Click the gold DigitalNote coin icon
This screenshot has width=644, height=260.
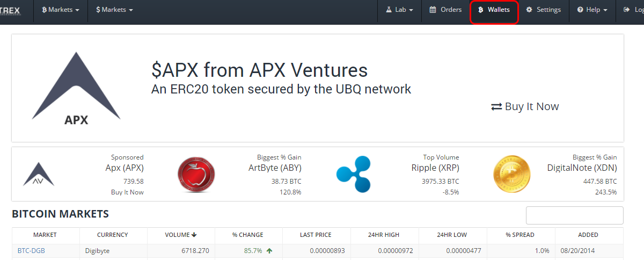pos(511,174)
